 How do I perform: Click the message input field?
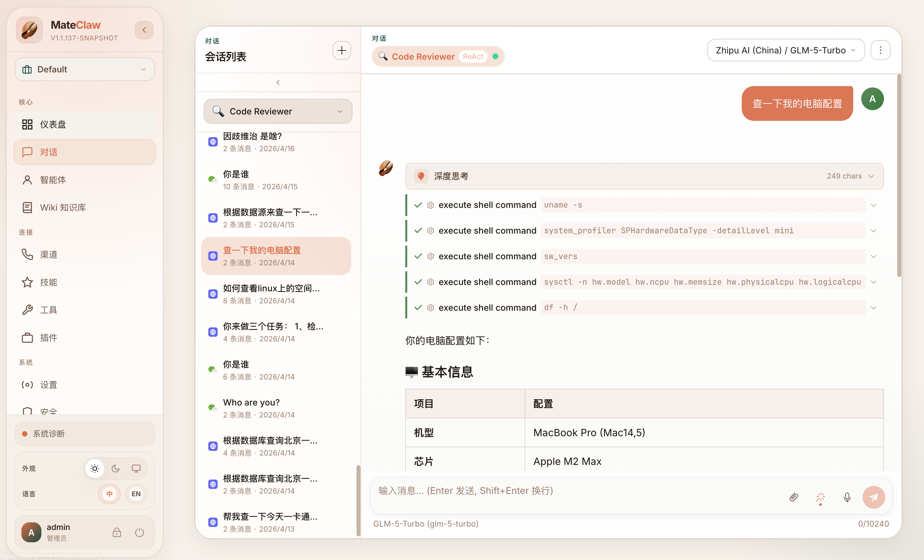(x=562, y=490)
